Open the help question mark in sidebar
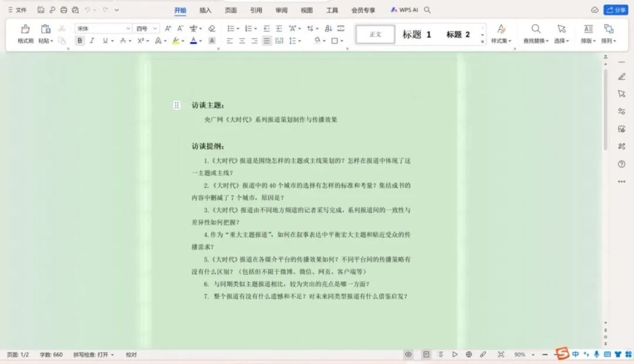The image size is (634, 364). point(622,164)
